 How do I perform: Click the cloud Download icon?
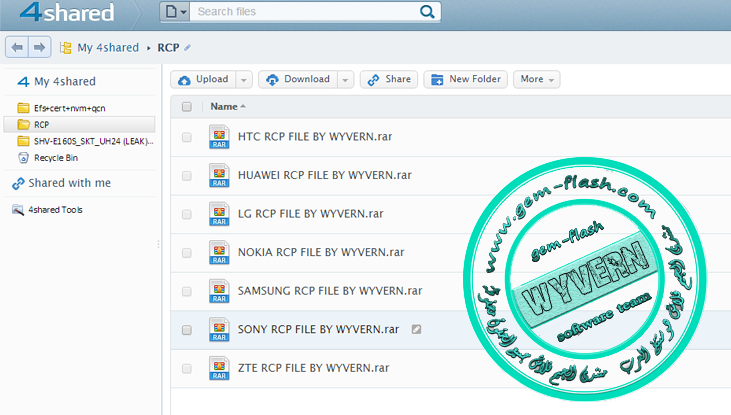click(272, 80)
